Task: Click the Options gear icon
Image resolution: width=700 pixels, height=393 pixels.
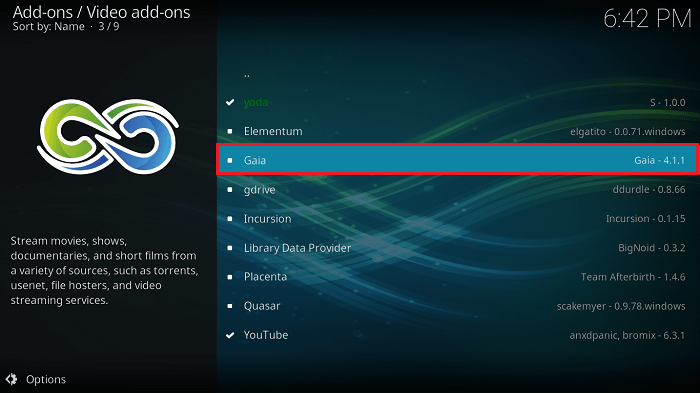Action: coord(12,379)
